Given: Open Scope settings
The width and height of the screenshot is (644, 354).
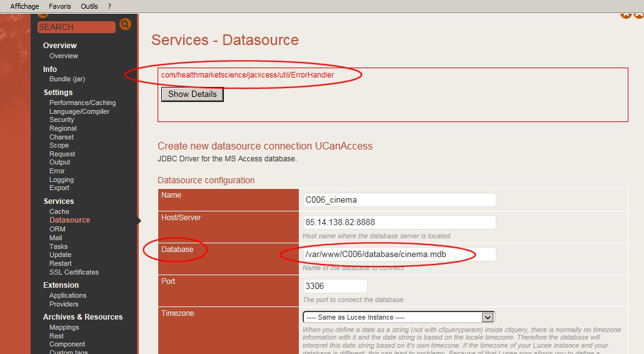Looking at the screenshot, I should point(59,145).
